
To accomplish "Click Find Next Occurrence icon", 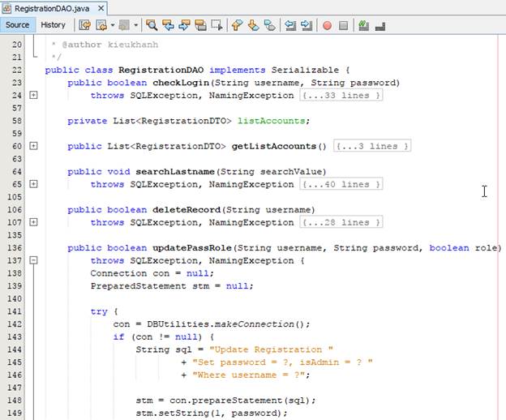I will click(x=184, y=25).
